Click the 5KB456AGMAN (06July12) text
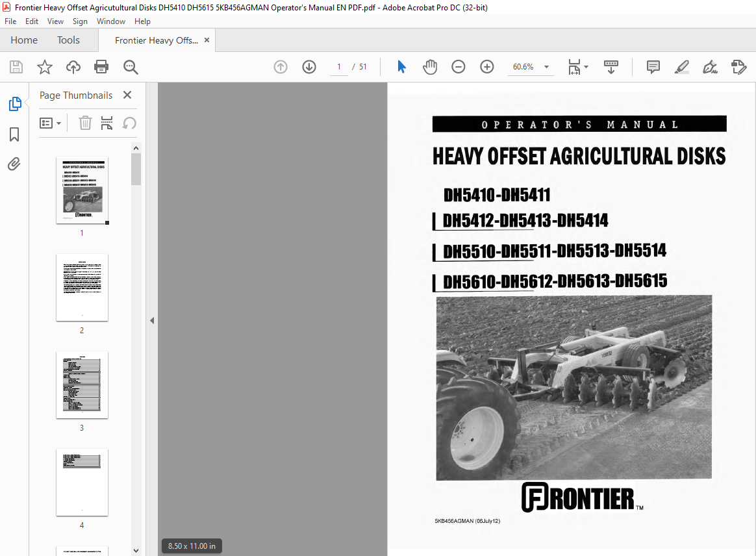Viewport: 756px width, 556px height. pos(467,521)
